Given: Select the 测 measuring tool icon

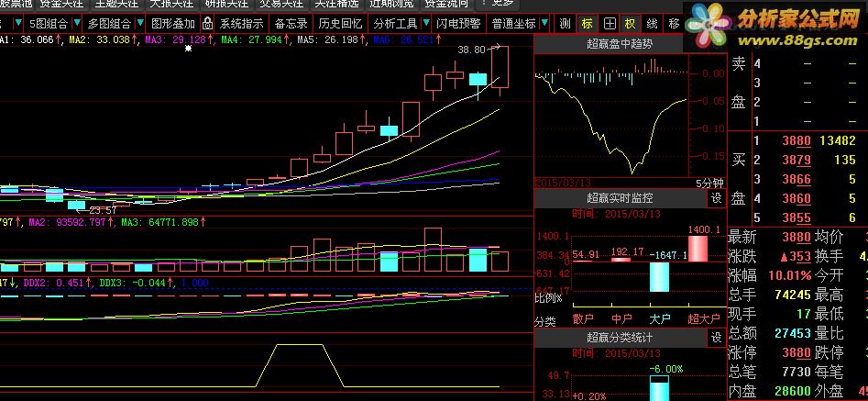Looking at the screenshot, I should (x=565, y=24).
